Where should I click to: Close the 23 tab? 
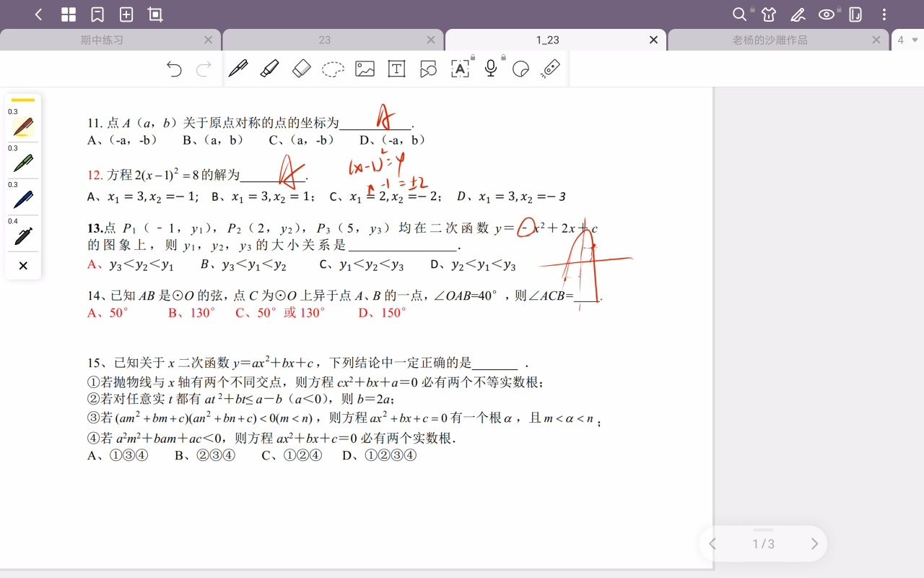point(431,40)
